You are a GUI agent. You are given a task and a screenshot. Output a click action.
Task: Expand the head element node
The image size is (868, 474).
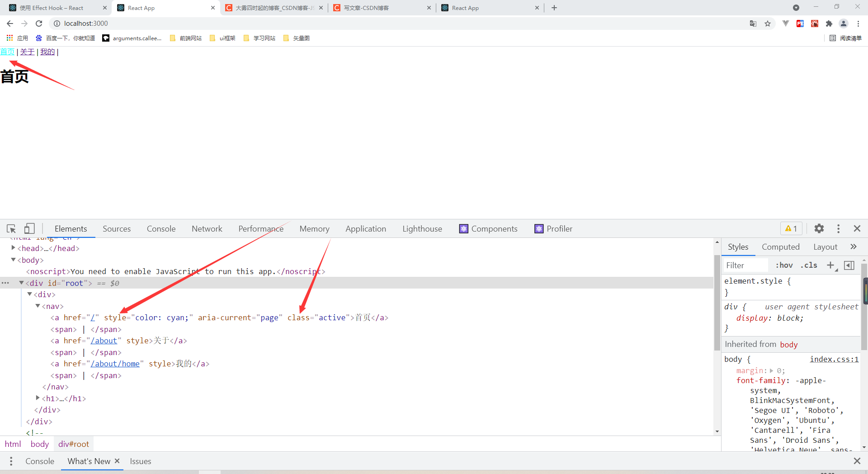[13, 248]
